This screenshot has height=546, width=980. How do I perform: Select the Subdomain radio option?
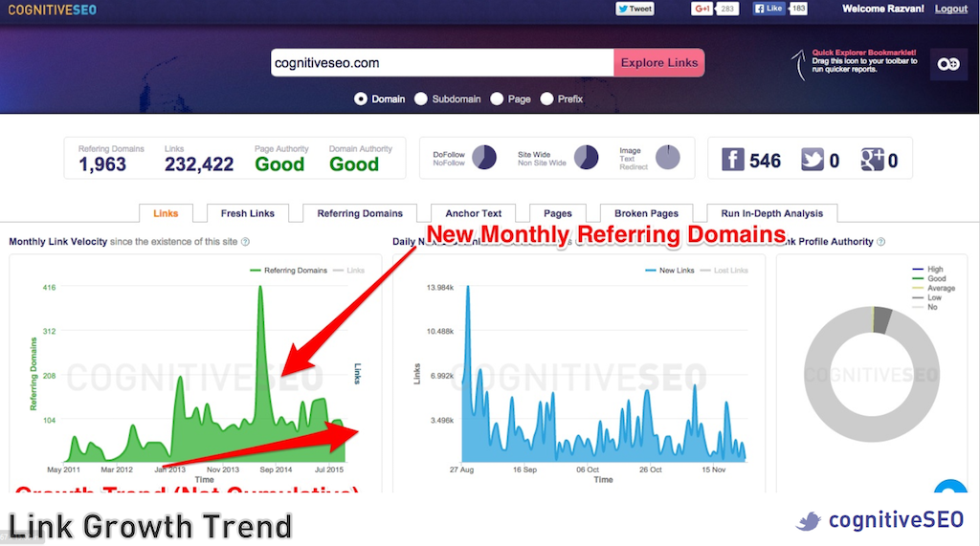[421, 98]
